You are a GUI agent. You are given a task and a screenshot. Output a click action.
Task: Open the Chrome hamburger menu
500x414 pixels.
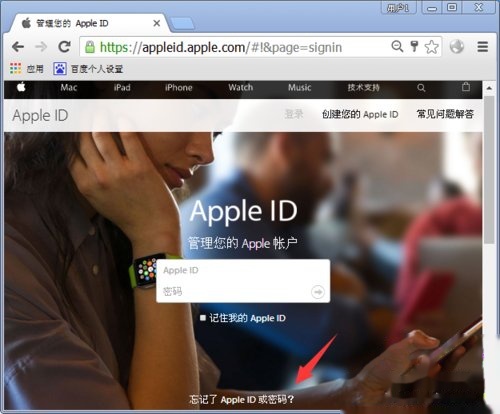482,47
